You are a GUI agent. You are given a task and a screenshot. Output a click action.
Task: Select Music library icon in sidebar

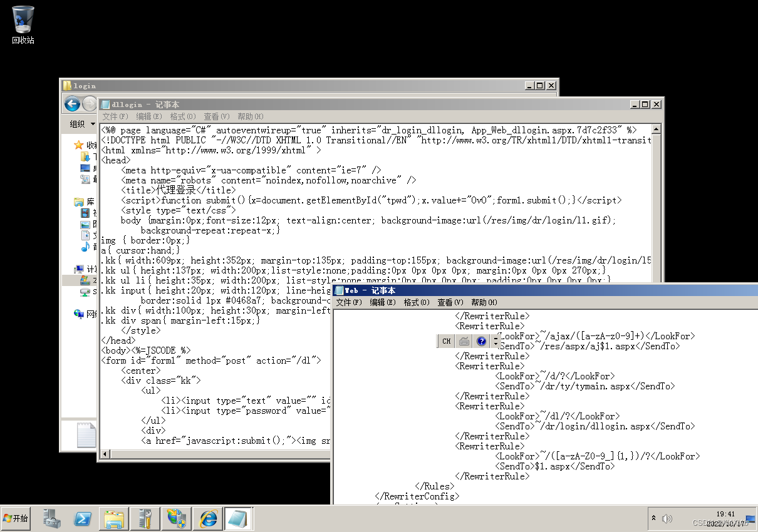[x=85, y=247]
